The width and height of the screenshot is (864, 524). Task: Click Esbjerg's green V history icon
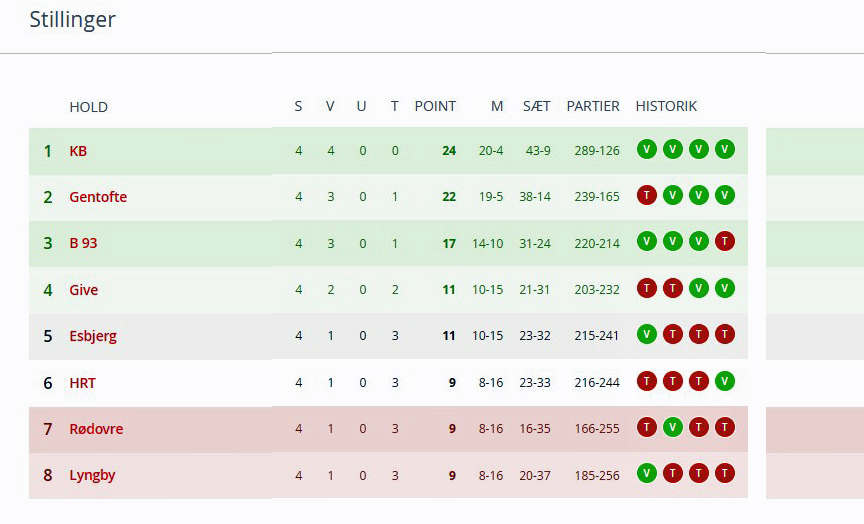[x=647, y=335]
